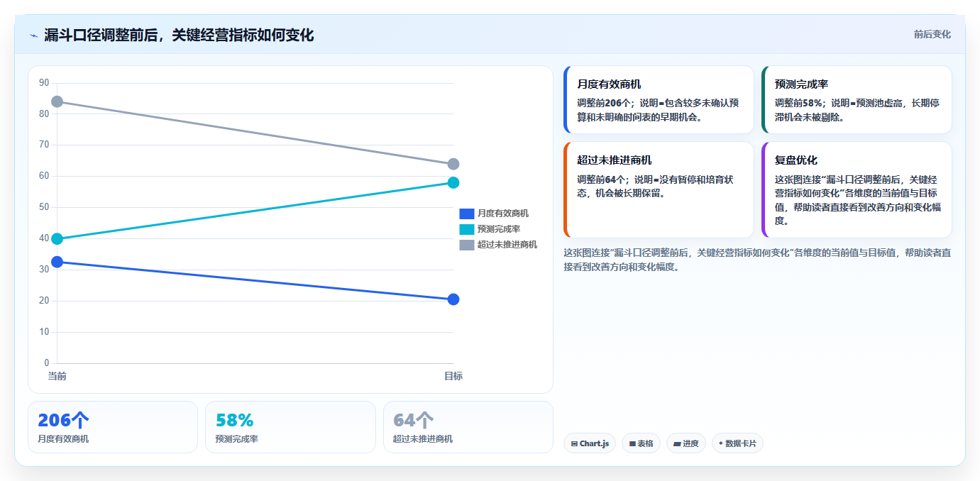Click the 复盘优化 info card heading
The image size is (980, 481).
click(796, 160)
